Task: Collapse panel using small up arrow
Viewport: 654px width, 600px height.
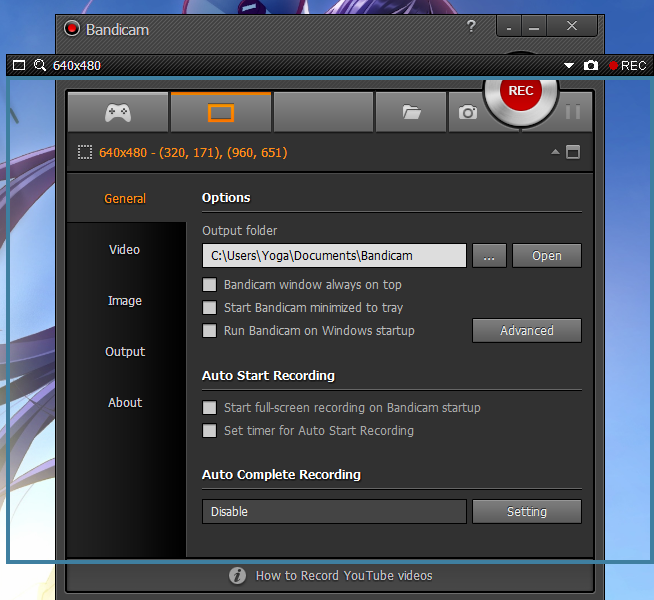Action: (x=555, y=152)
